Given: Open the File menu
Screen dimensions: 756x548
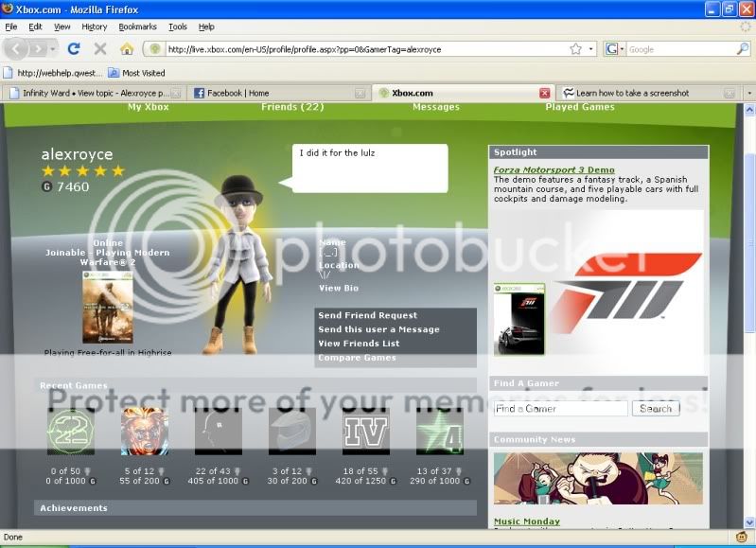Looking at the screenshot, I should [x=11, y=27].
